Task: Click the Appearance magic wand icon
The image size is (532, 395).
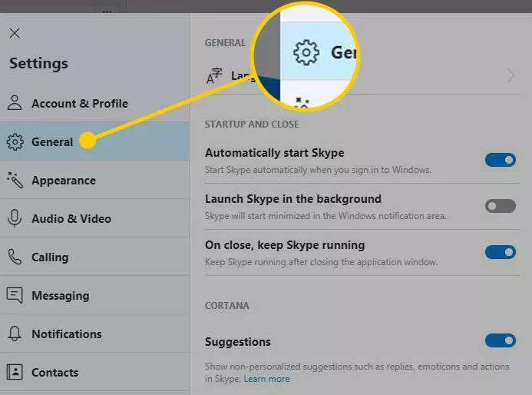Action: [15, 180]
